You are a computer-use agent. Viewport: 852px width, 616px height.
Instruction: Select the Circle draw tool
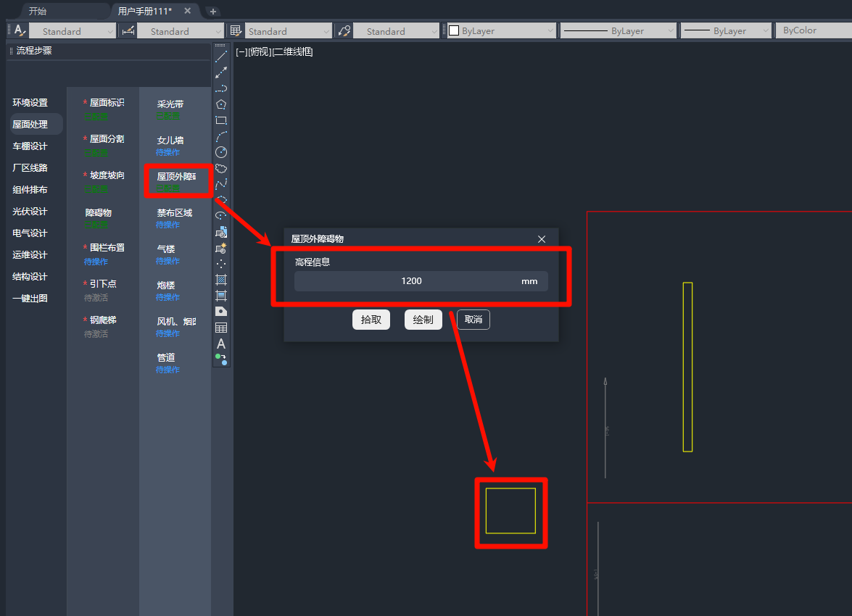tap(221, 152)
